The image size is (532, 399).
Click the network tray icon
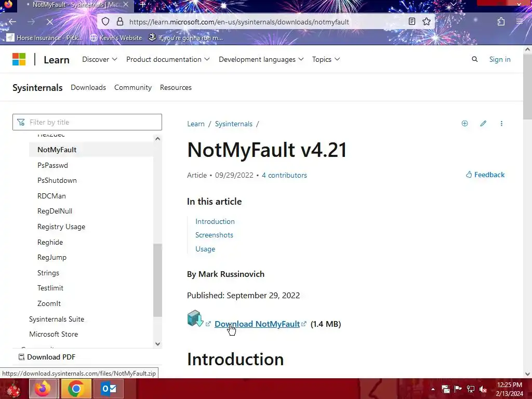[471, 389]
